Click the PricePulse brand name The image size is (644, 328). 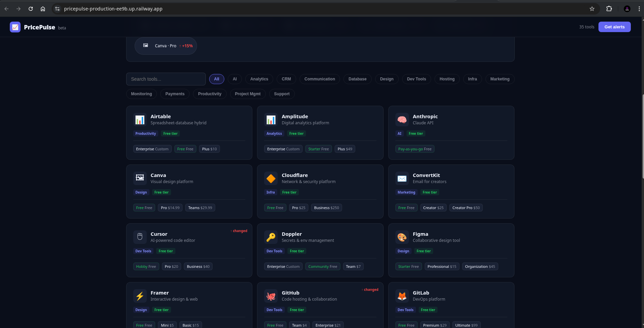[x=39, y=27]
